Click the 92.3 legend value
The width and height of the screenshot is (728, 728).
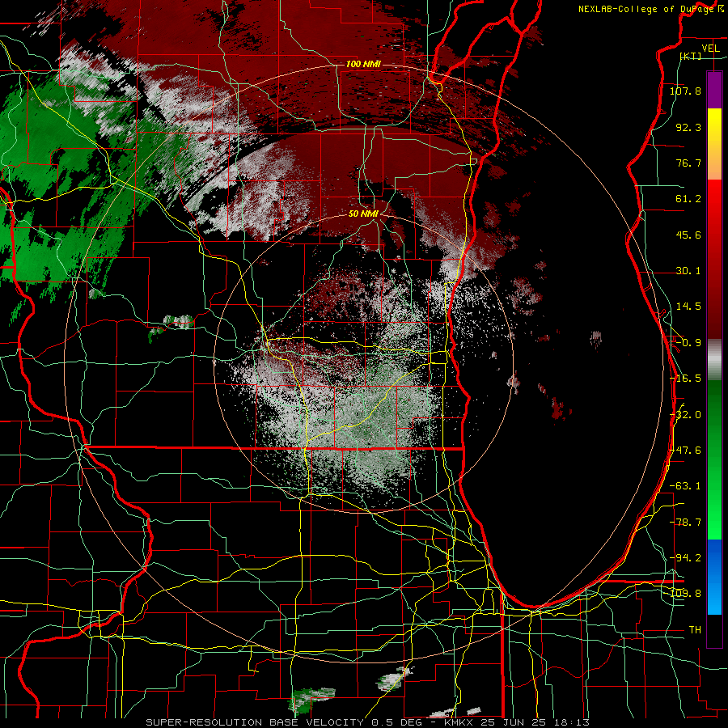coord(688,127)
